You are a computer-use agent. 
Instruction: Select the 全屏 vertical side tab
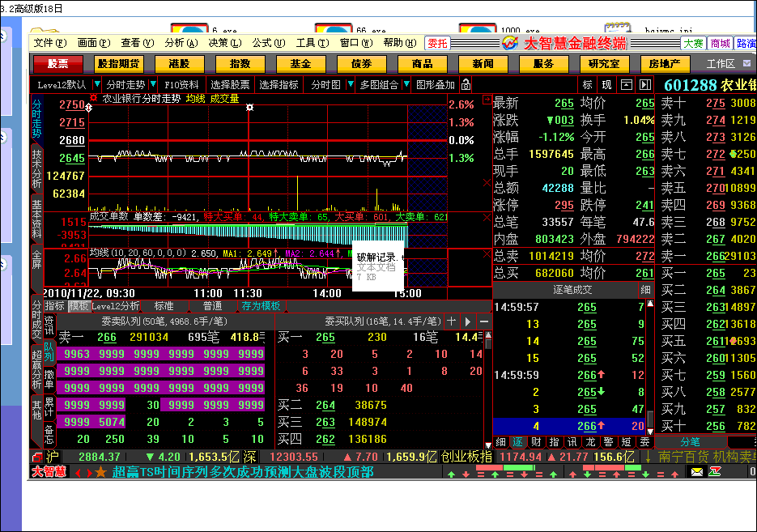click(x=36, y=260)
